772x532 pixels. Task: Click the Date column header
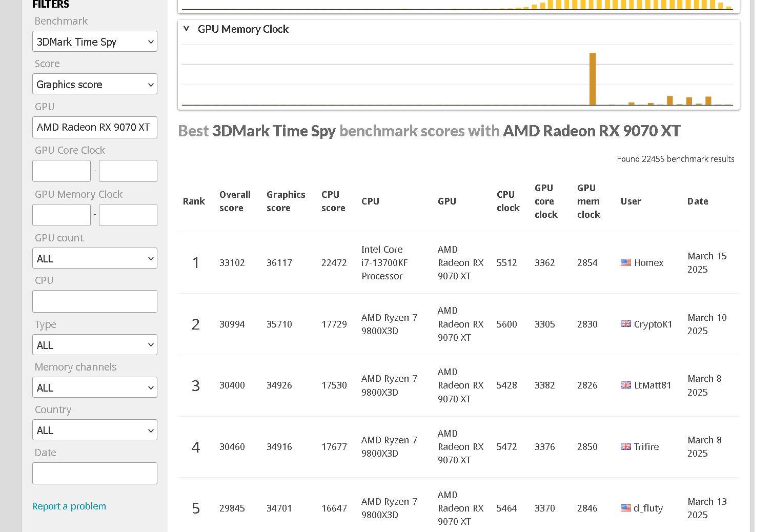point(698,201)
